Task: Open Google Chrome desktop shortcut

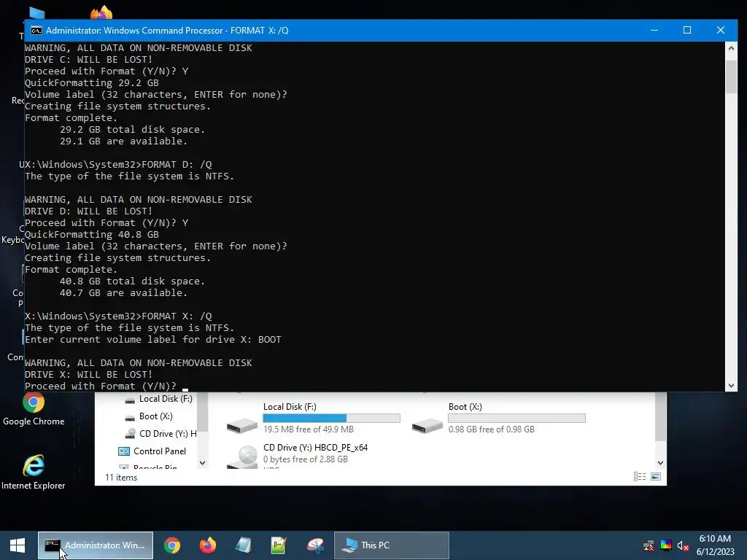Action: tap(34, 409)
